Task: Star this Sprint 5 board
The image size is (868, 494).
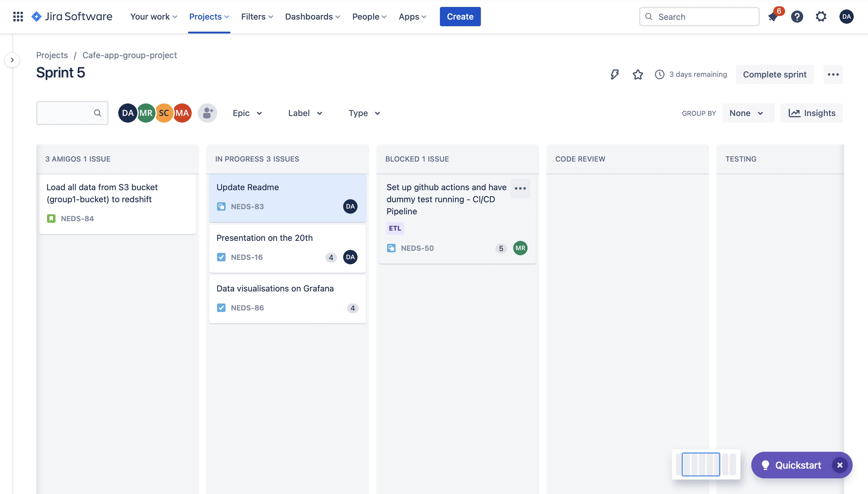Action: pyautogui.click(x=638, y=74)
